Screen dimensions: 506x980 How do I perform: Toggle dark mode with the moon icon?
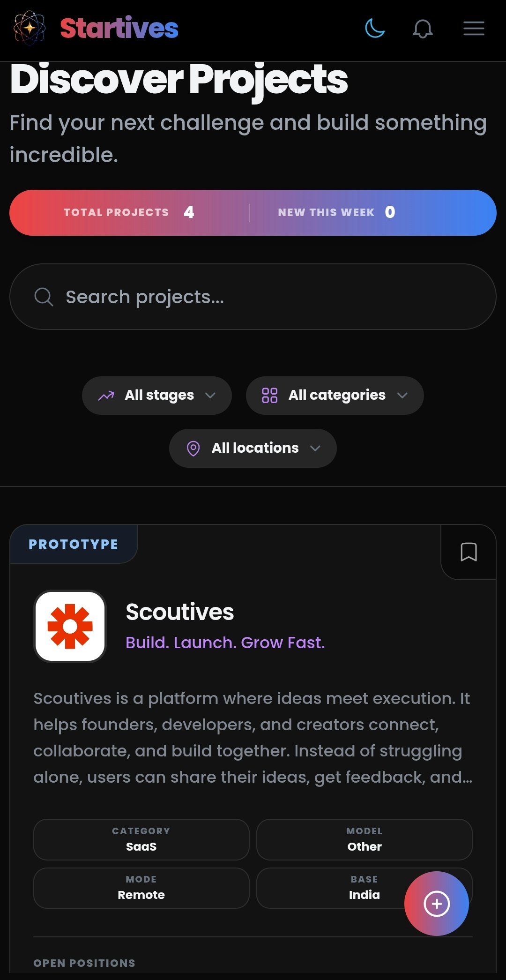(375, 28)
